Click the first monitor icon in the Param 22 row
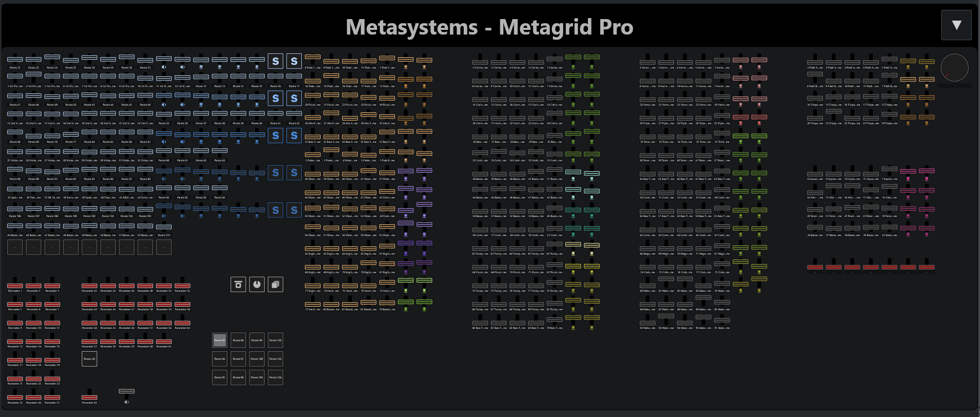This screenshot has height=417, width=980. pyautogui.click(x=201, y=67)
